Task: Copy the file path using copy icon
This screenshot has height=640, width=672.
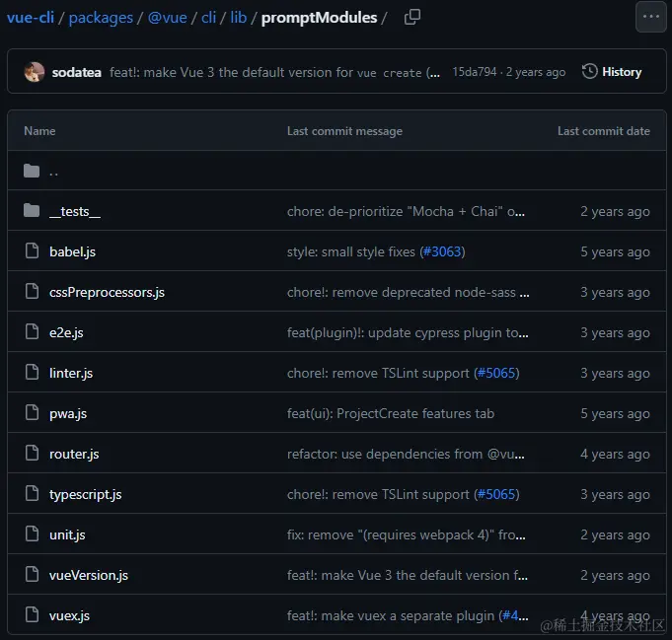Action: 412,17
